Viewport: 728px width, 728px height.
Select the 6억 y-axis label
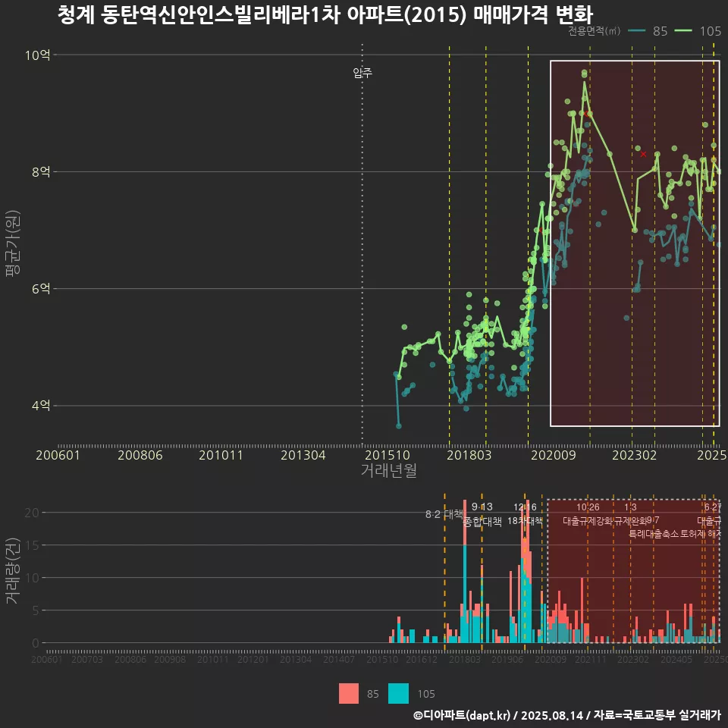tap(41, 289)
